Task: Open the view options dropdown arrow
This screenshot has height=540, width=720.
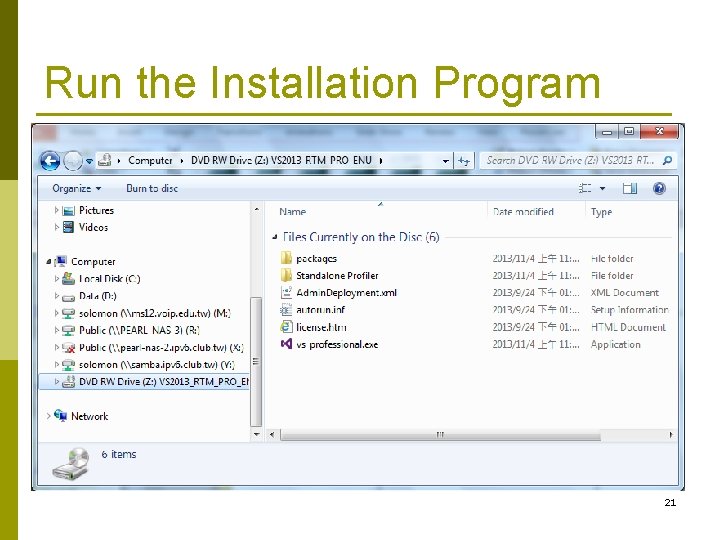Action: [x=602, y=188]
